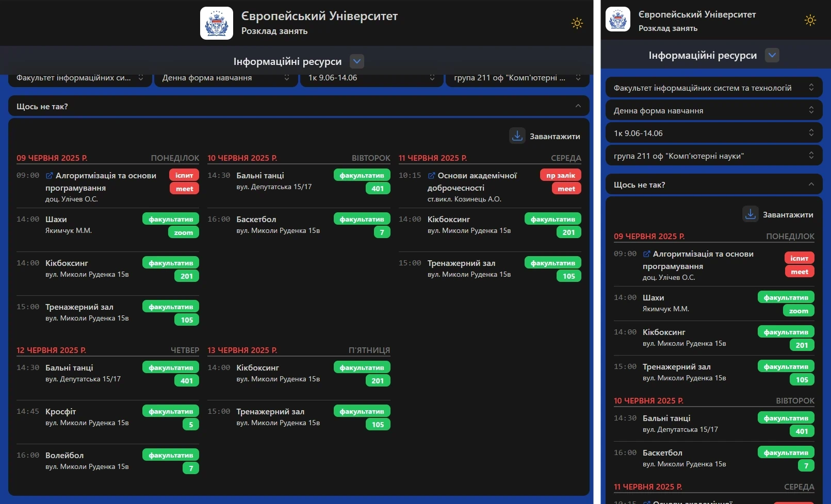The image size is (831, 504).
Task: Open the Інформаційні ресурси menu
Action: [x=356, y=61]
